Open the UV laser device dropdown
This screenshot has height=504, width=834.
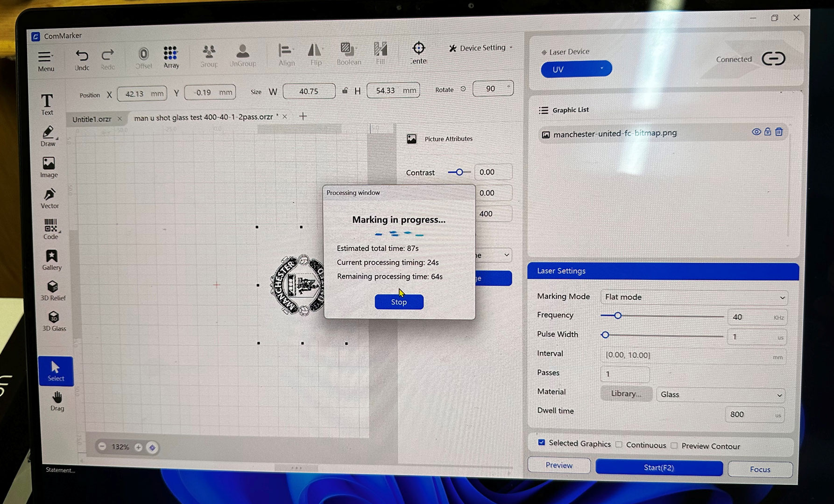(x=576, y=69)
